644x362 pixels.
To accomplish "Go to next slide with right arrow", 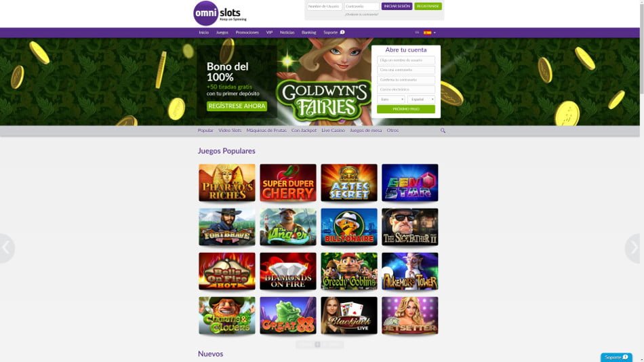I will coord(633,248).
